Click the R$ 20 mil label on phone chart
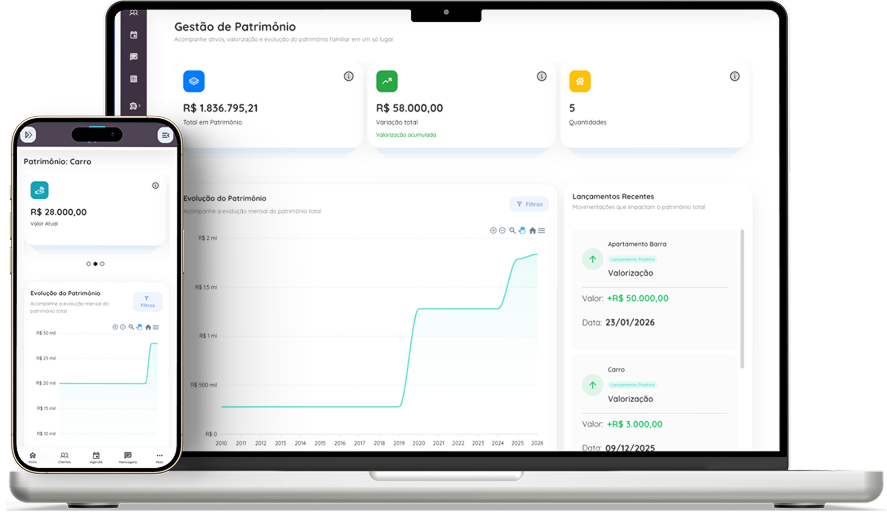Image resolution: width=887 pixels, height=519 pixels. click(46, 384)
